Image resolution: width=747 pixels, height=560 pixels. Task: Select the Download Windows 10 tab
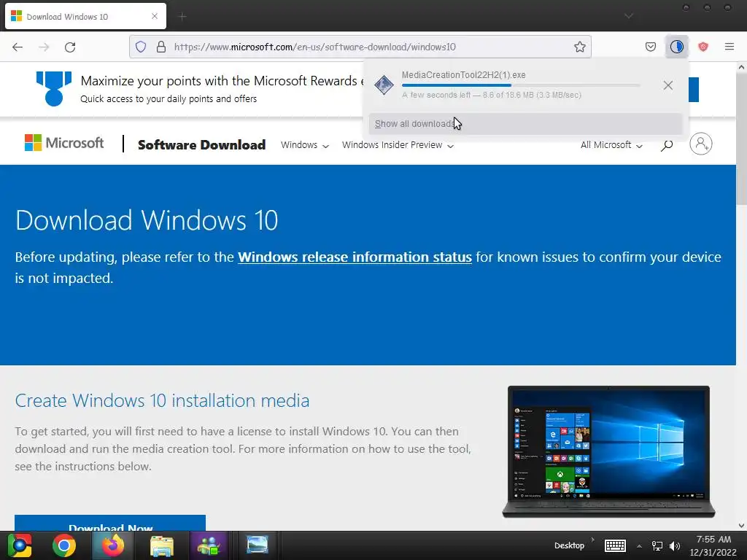(x=86, y=16)
